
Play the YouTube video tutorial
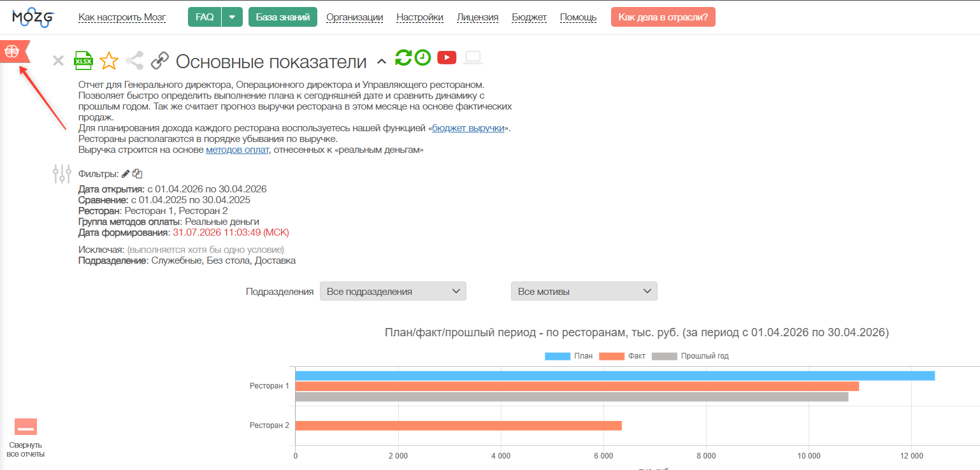coord(447,57)
